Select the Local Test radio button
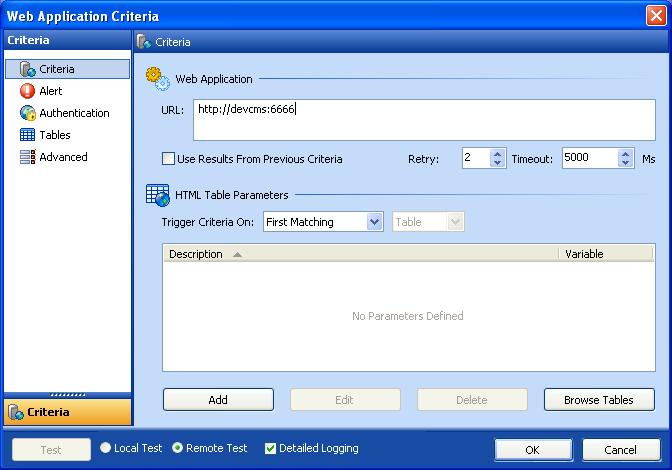The image size is (672, 470). pos(106,448)
